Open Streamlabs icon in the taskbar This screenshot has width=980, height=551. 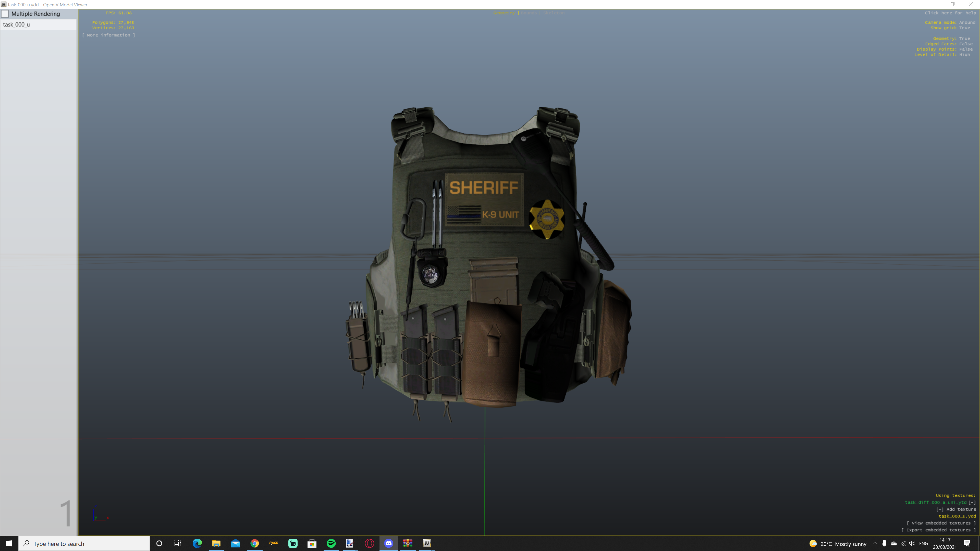tap(292, 543)
